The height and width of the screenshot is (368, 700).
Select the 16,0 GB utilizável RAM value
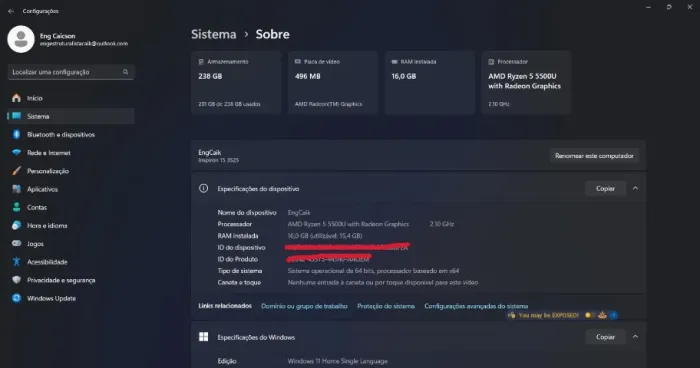[325, 236]
